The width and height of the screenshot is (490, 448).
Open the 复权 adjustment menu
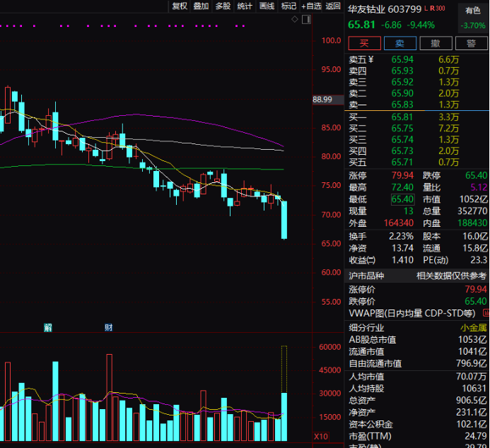click(180, 6)
